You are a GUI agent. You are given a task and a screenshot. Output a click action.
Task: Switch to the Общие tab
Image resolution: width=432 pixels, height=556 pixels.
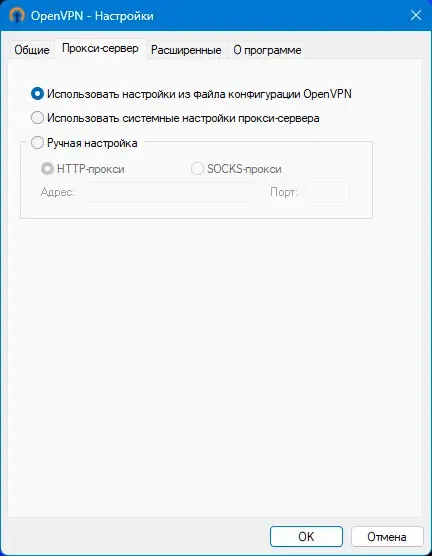pyautogui.click(x=32, y=50)
